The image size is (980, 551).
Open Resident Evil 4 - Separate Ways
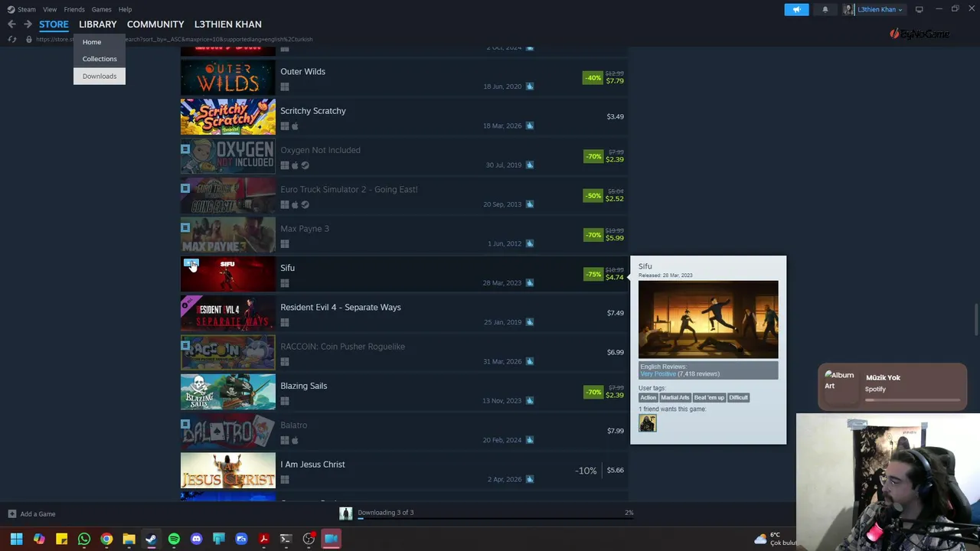click(x=403, y=314)
